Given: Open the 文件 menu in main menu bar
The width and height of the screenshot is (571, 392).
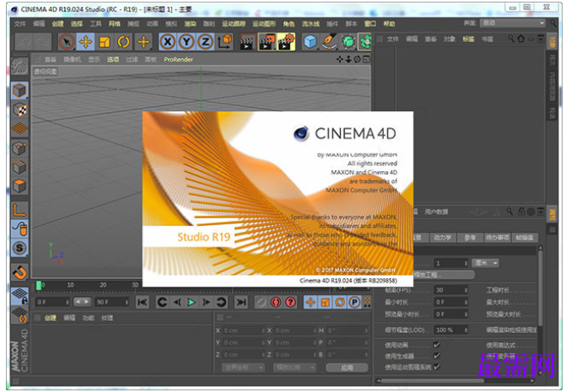Looking at the screenshot, I should pos(19,24).
